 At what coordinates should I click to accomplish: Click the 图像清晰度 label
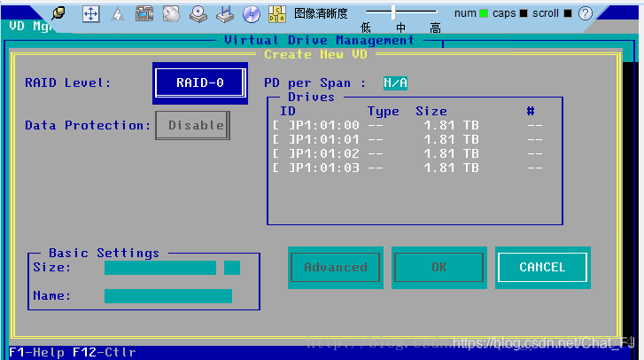tap(321, 13)
